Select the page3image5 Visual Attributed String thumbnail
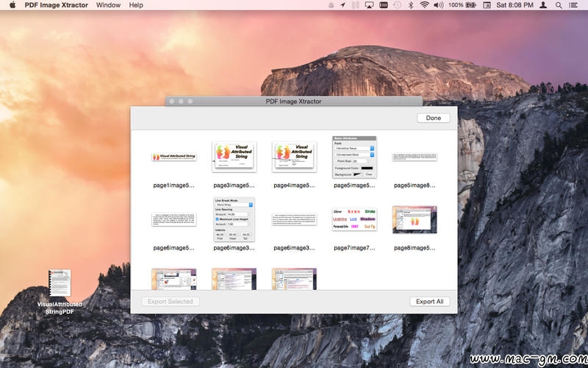Viewport: 588px width, 368px height. coord(234,157)
